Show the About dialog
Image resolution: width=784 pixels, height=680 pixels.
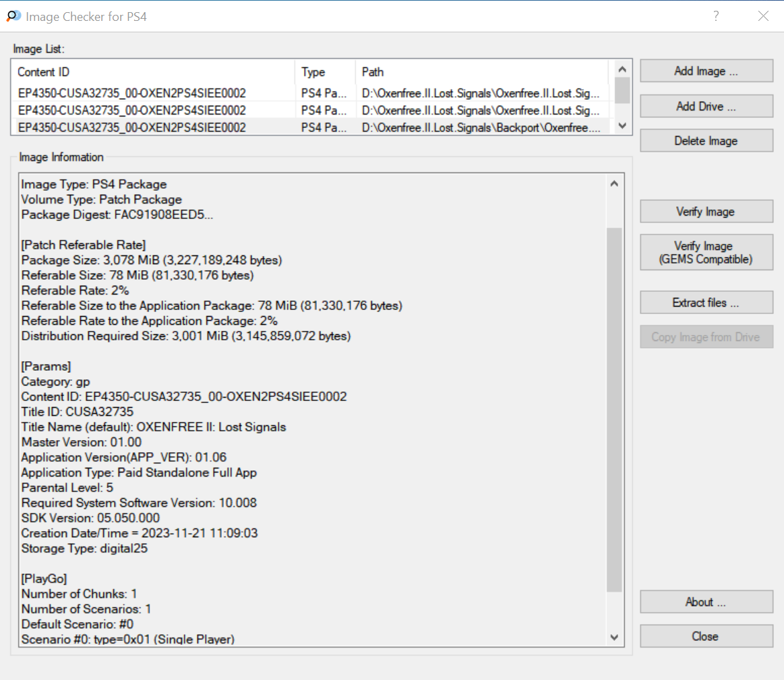[x=706, y=602]
